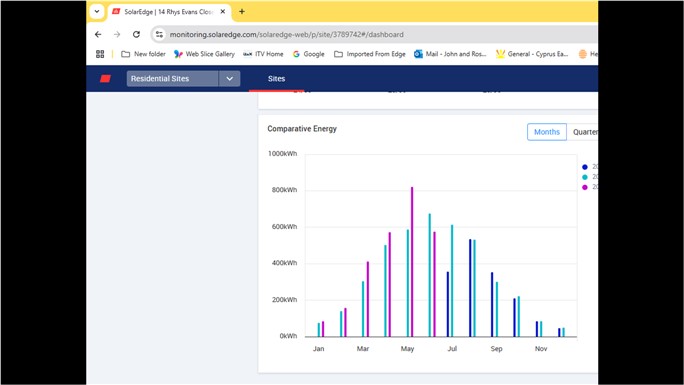Image resolution: width=684 pixels, height=385 pixels.
Task: Open the apps grid icon in bookmarks bar
Action: pyautogui.click(x=100, y=54)
